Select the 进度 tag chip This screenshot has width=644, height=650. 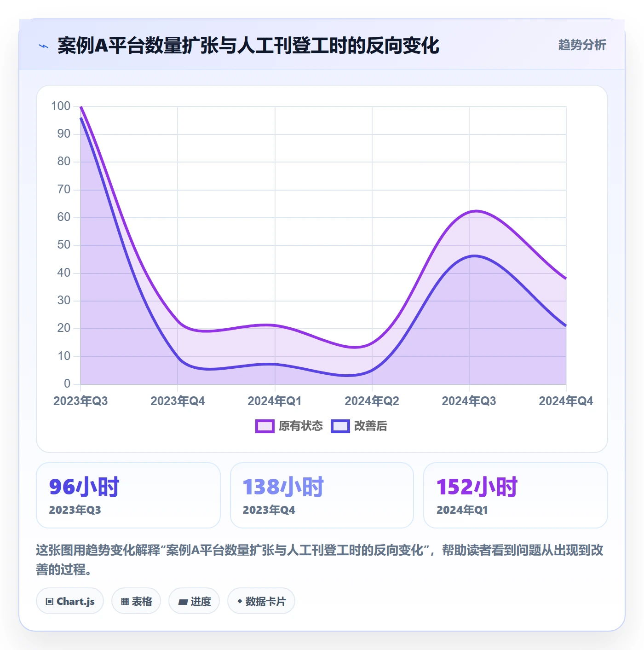coord(194,601)
